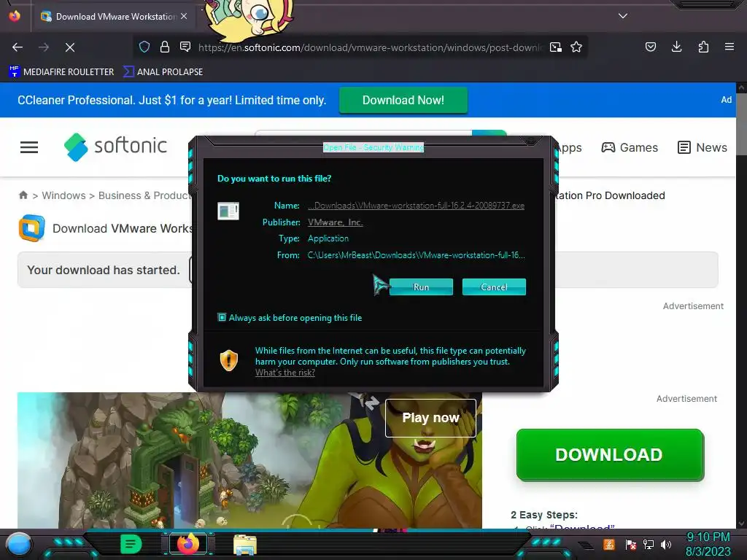Open the What's the risk? link
The width and height of the screenshot is (747, 560).
pyautogui.click(x=285, y=373)
